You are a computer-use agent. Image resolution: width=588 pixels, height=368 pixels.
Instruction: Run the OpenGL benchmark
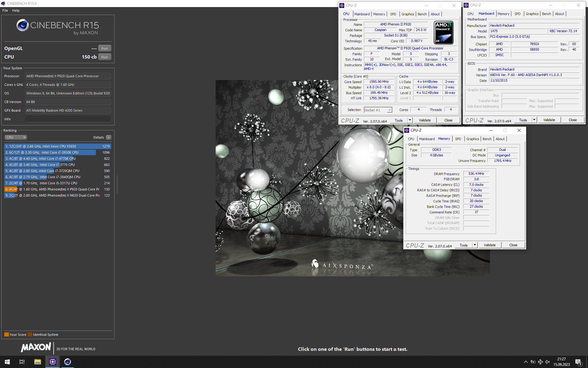pyautogui.click(x=104, y=48)
